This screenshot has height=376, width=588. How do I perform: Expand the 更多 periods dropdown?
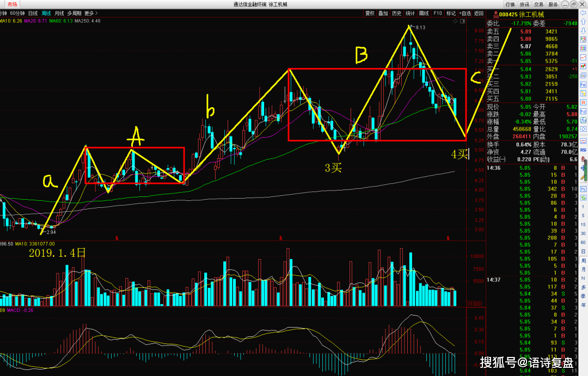91,14
